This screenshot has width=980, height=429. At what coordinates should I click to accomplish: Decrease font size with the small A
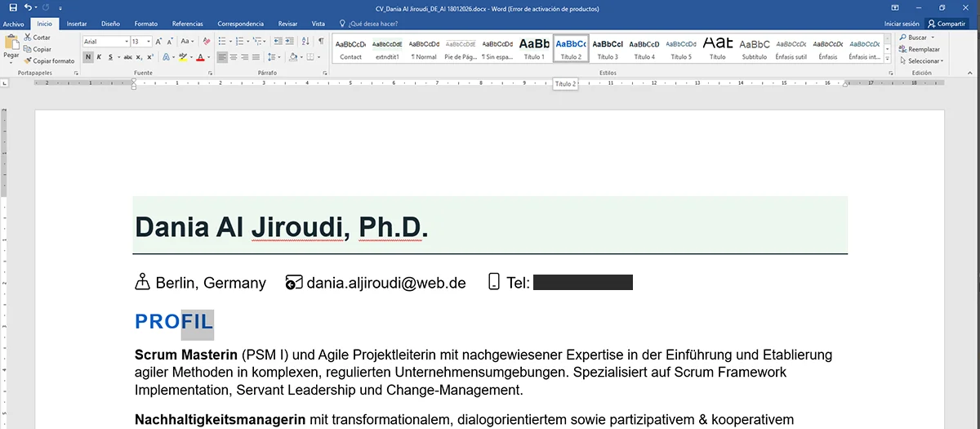170,41
